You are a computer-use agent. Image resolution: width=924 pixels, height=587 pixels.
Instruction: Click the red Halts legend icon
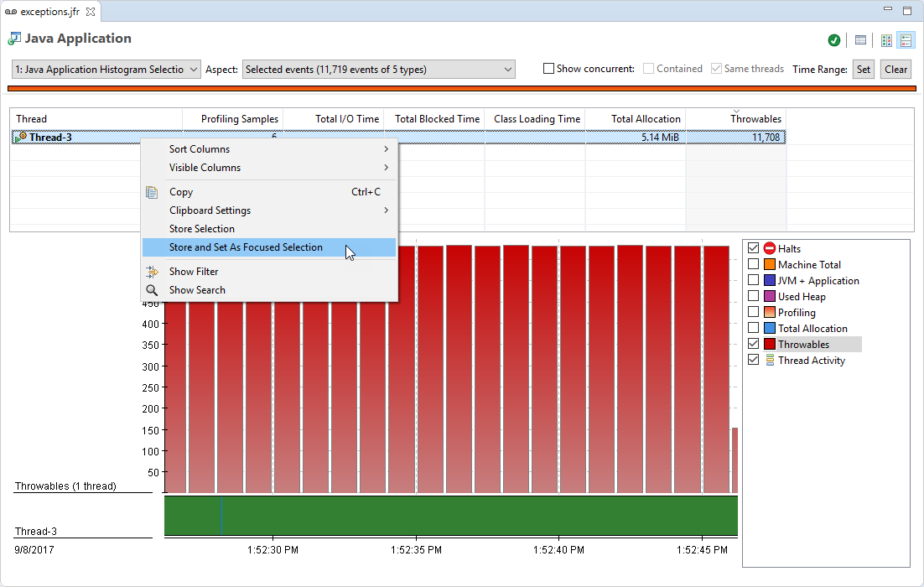coord(769,248)
